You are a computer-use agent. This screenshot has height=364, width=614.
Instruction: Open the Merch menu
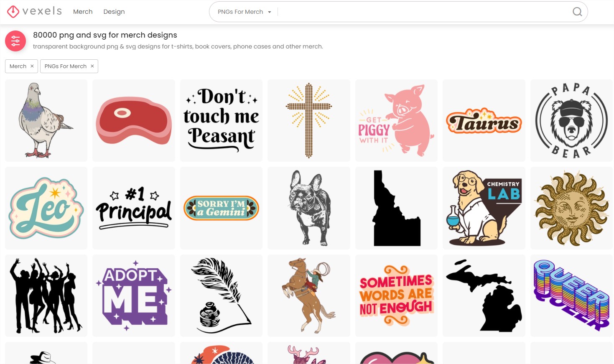click(83, 12)
